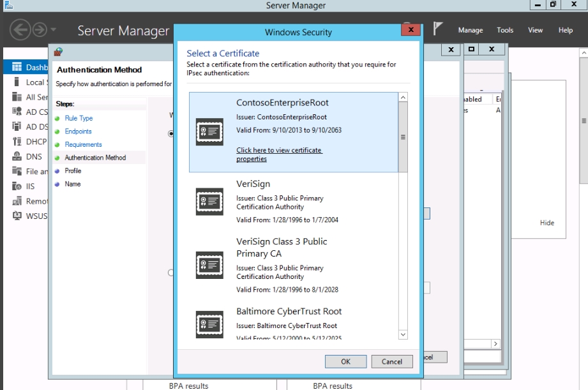Open the Manage menu

470,30
